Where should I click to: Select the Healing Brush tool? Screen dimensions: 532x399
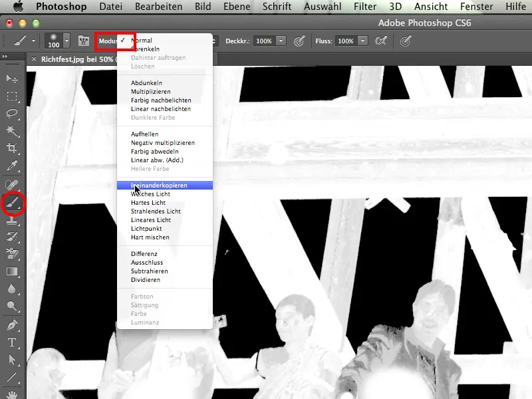pos(12,186)
